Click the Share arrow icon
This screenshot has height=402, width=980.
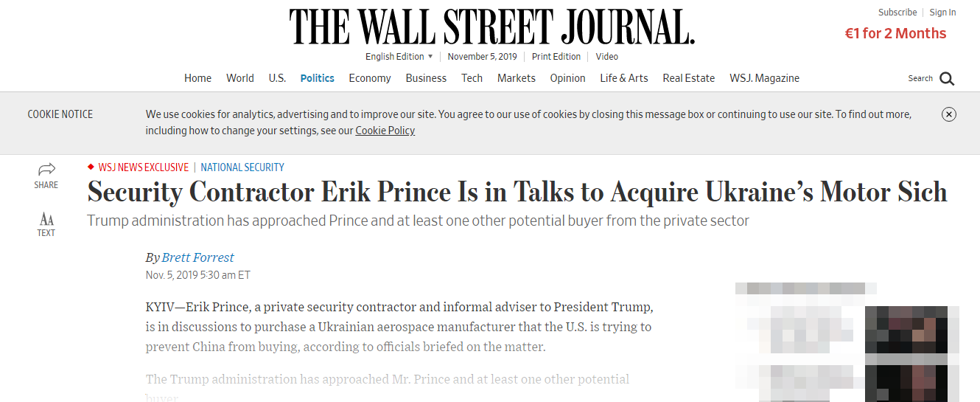pos(46,169)
